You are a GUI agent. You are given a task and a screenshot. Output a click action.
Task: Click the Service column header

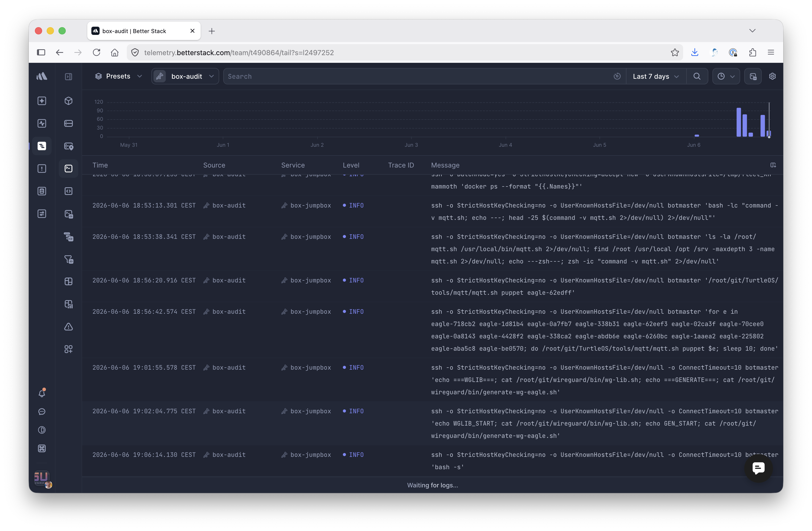293,165
